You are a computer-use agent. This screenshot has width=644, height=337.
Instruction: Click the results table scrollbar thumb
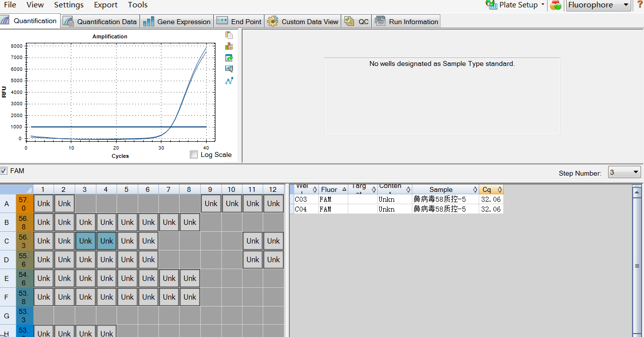point(637,266)
